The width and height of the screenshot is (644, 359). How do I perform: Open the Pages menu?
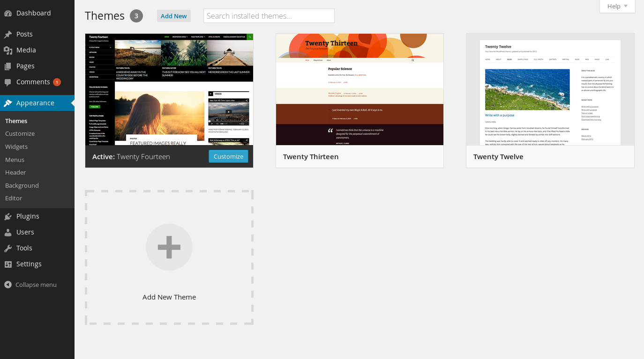coord(37,66)
